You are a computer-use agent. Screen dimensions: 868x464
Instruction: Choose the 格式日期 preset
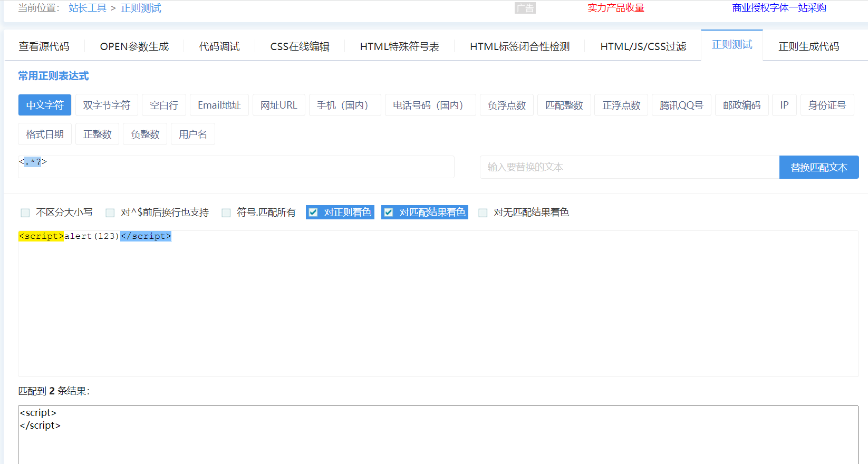point(45,134)
